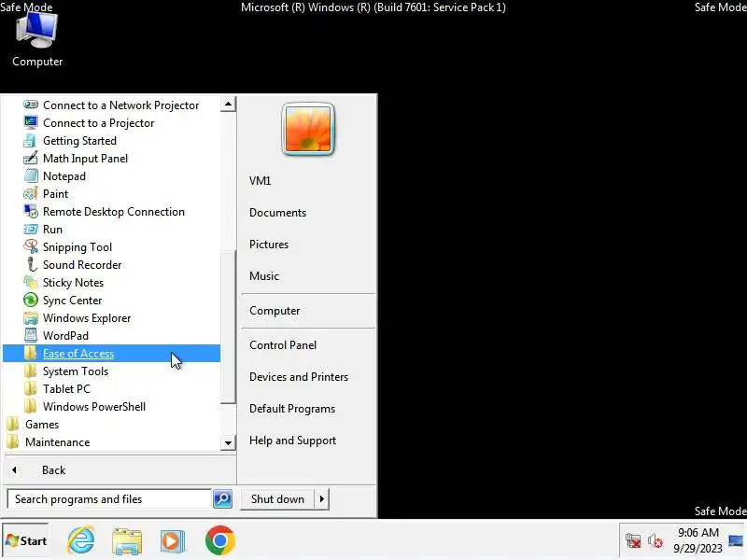Click the Paint palette icon
Viewport: 747px width, 560px height.
coord(31,193)
